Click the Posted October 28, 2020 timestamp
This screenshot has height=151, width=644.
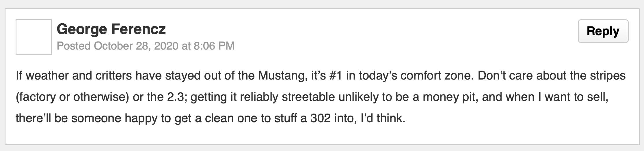point(146,46)
